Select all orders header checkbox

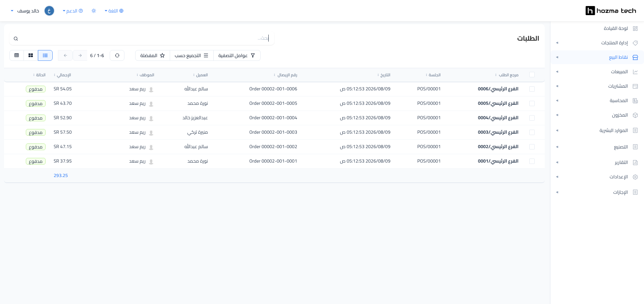point(532,75)
